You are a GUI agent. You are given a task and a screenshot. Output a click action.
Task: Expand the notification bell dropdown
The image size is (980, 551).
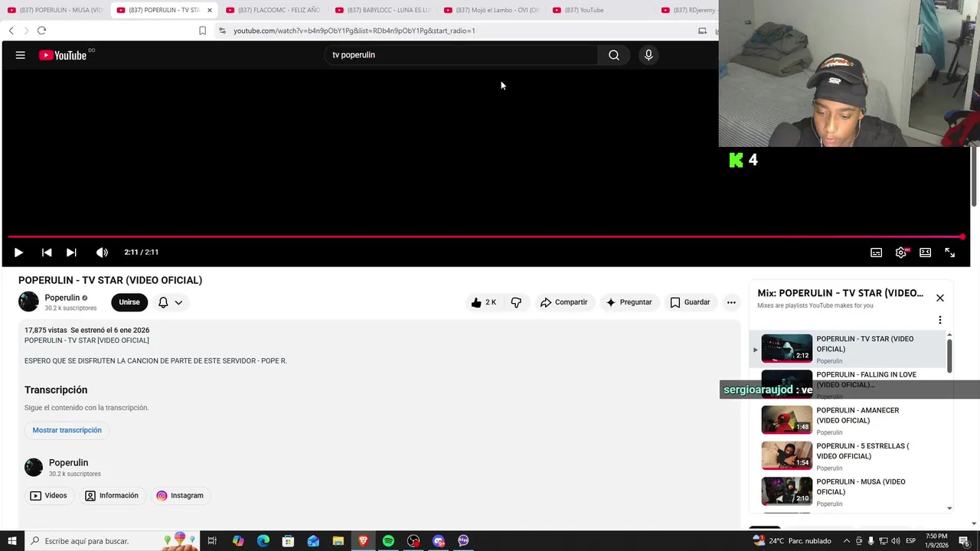170,302
